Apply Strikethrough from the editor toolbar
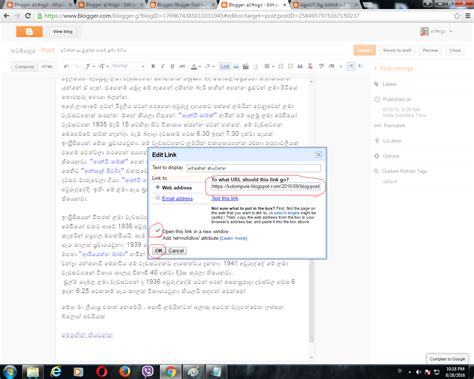 [182, 66]
